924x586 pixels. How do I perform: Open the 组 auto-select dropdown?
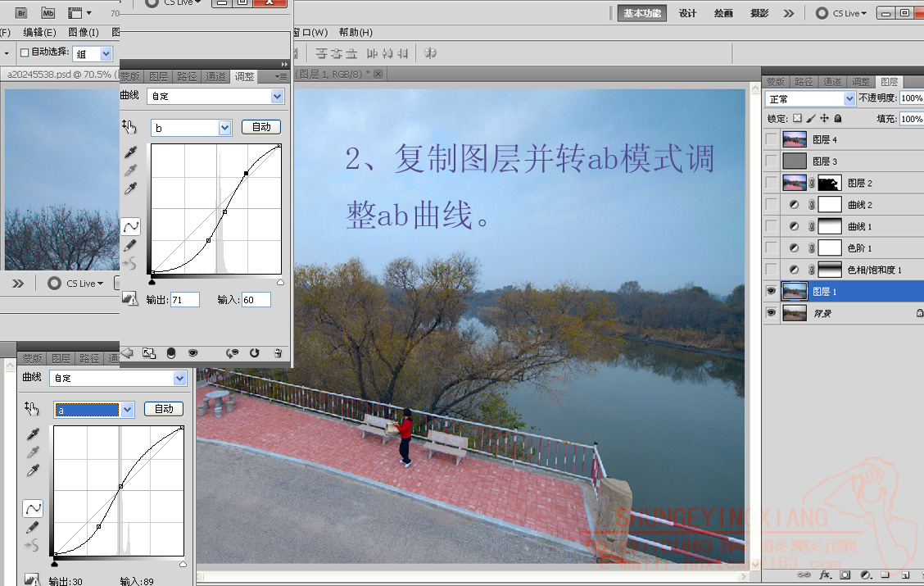92,54
